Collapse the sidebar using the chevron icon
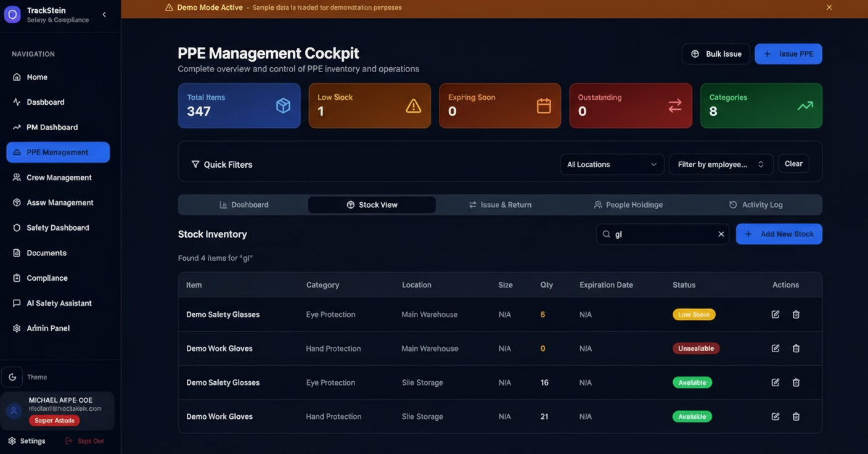 (x=104, y=15)
